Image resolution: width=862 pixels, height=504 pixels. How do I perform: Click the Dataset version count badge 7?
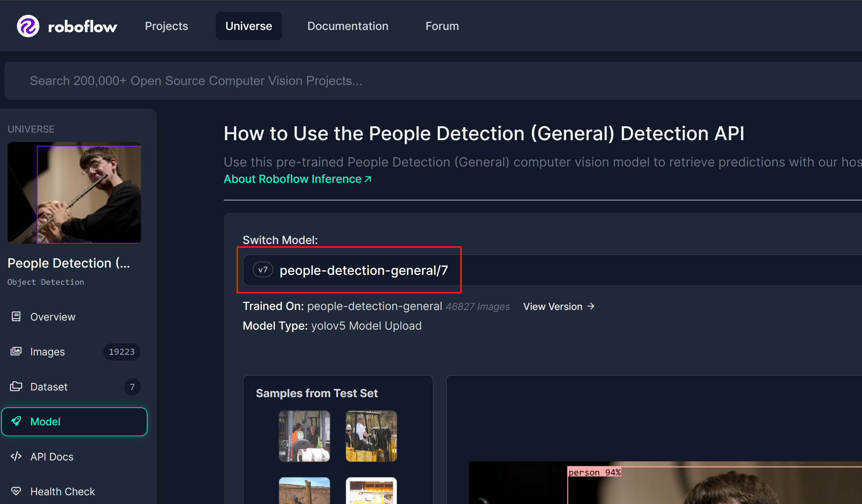[x=132, y=387]
